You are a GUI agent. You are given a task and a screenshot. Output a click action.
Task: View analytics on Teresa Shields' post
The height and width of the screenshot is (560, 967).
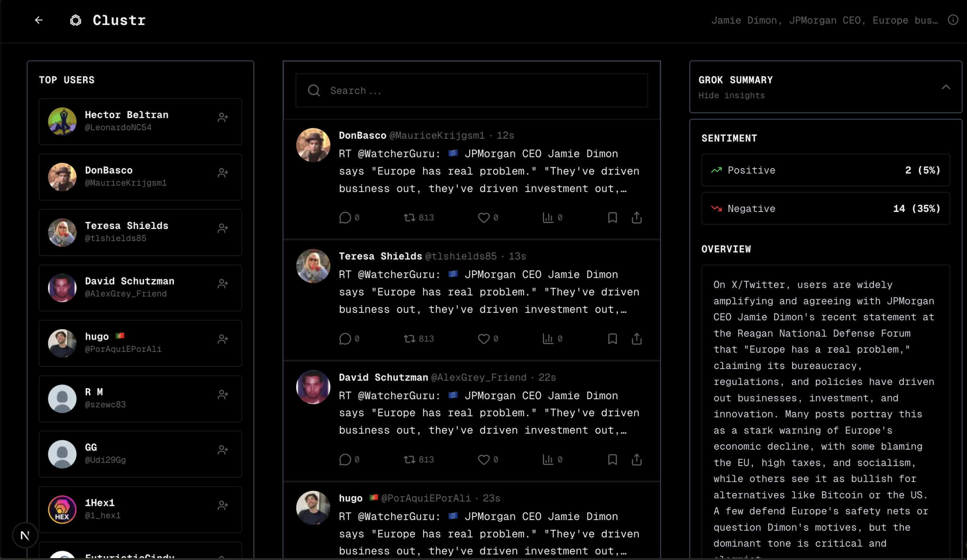547,339
